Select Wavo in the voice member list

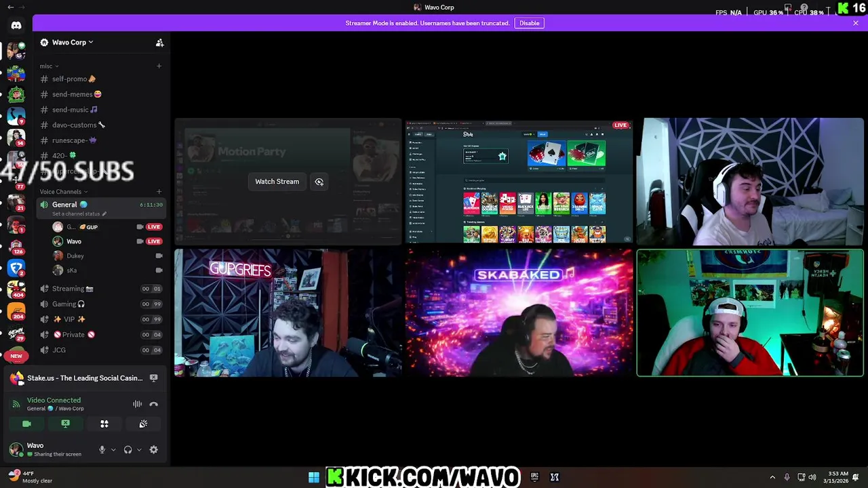[107, 241]
